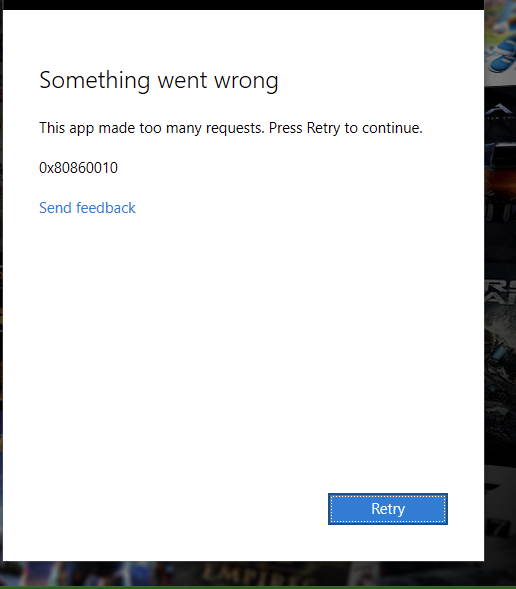The image size is (516, 589).
Task: Click the dark strip left of dialog
Action: click(x=1, y=285)
